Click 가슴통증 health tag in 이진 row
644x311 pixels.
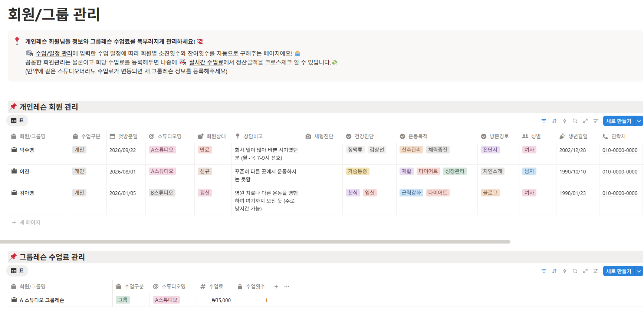358,171
